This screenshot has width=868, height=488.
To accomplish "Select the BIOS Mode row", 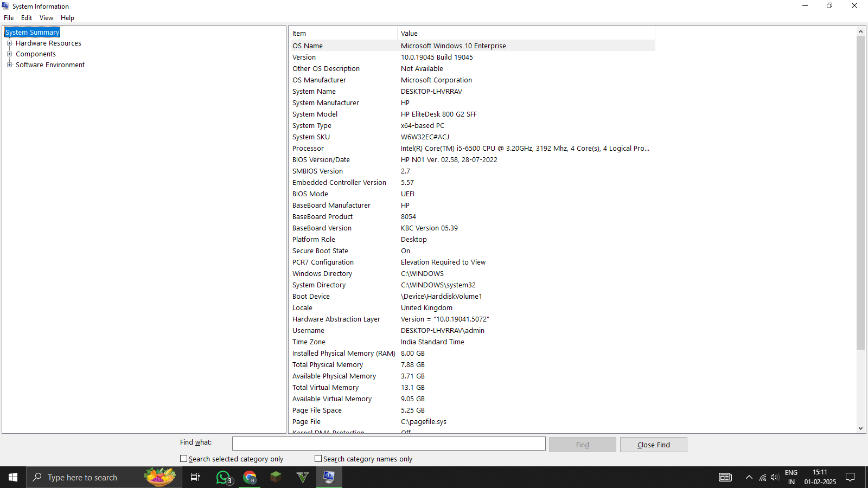I will [x=472, y=194].
